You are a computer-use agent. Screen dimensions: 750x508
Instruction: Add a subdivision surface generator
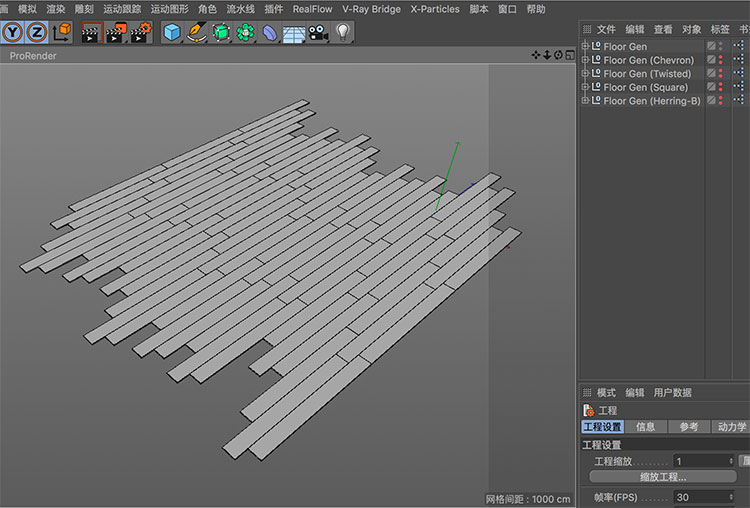(x=221, y=33)
